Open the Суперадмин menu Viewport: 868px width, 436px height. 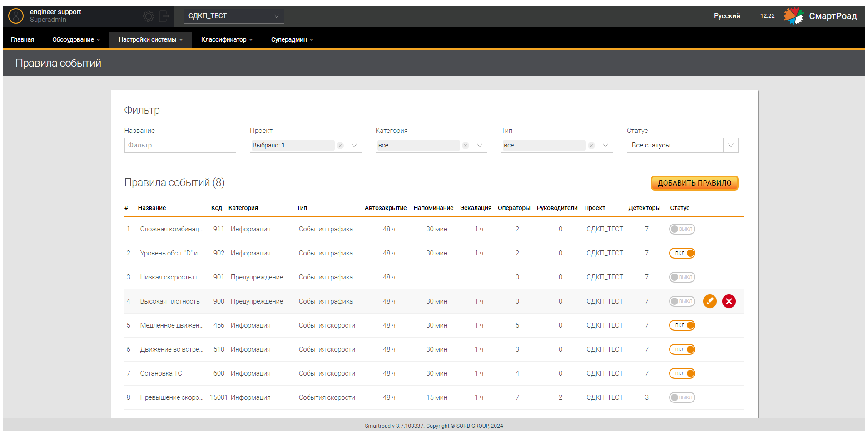pos(292,39)
